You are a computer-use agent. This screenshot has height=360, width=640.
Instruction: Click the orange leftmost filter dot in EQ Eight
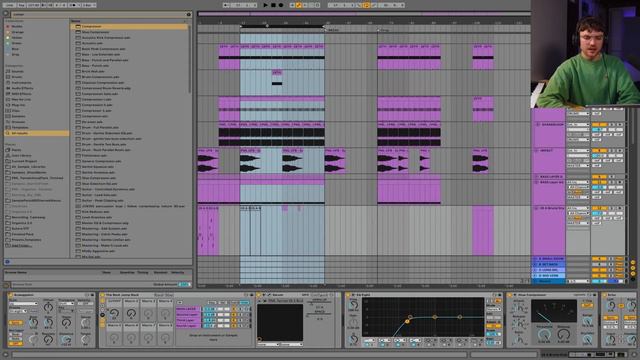point(407,322)
